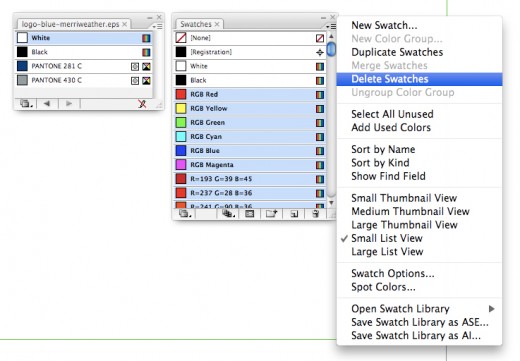Open library menu icon in logo-blue-merriweather.eps panel footer
Screen dimensions: 520x361
click(26, 104)
